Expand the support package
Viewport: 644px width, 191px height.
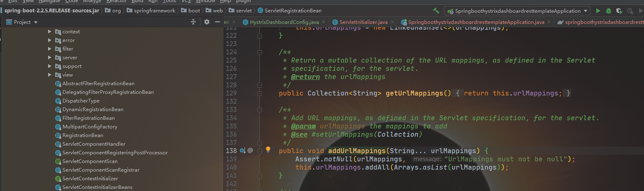coord(50,66)
